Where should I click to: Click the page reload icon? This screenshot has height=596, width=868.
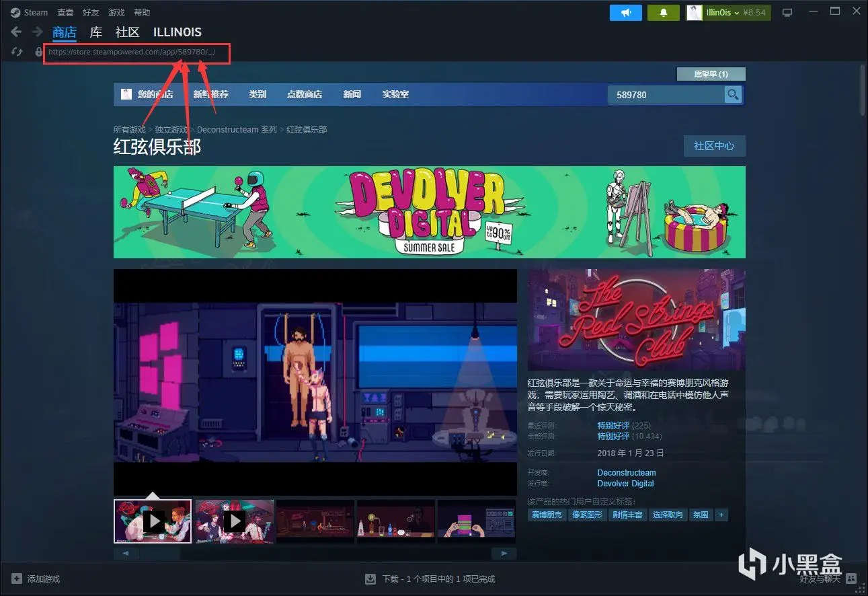(17, 51)
